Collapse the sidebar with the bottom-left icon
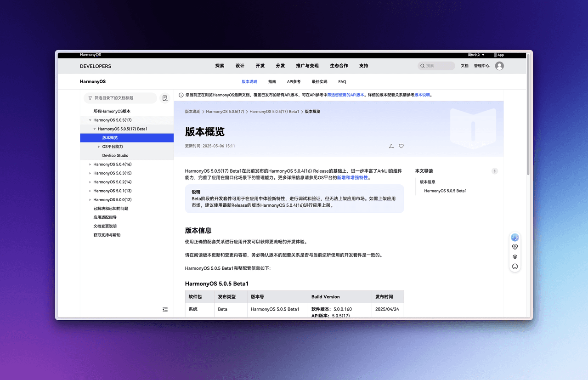 click(x=165, y=309)
